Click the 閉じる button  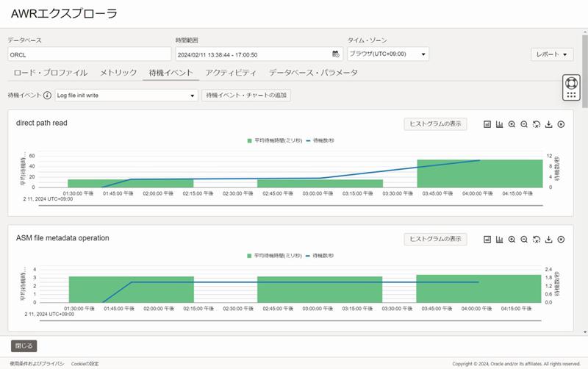click(x=24, y=345)
